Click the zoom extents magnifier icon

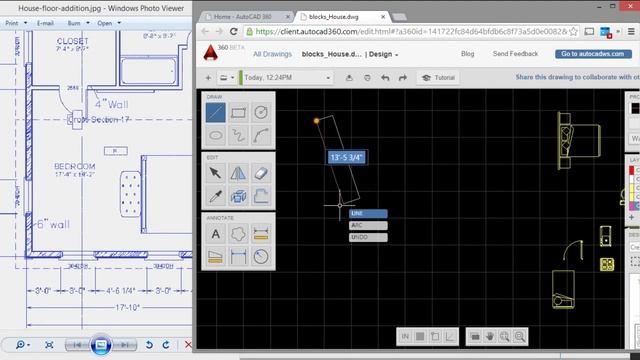pyautogui.click(x=520, y=336)
